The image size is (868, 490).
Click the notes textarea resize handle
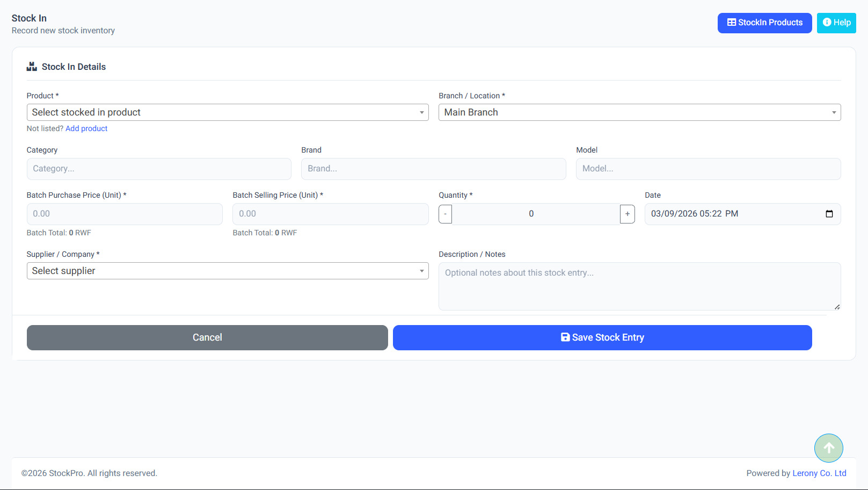coord(837,307)
